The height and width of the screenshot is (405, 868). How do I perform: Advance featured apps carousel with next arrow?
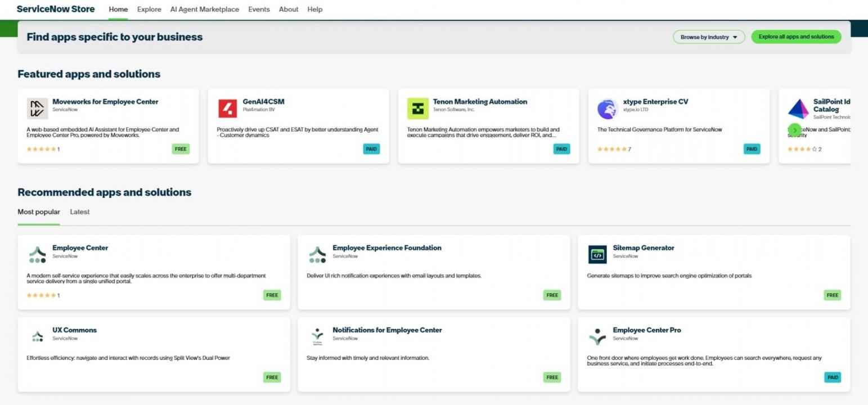(x=794, y=130)
